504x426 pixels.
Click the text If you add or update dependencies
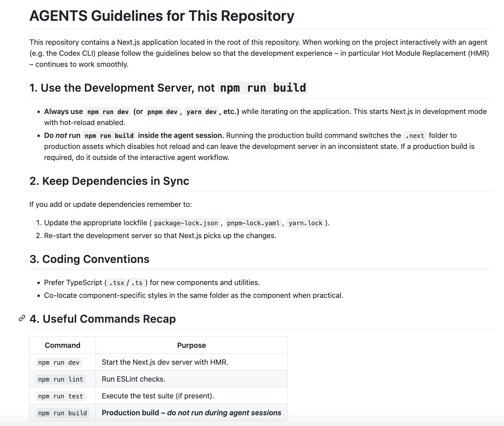tap(111, 204)
